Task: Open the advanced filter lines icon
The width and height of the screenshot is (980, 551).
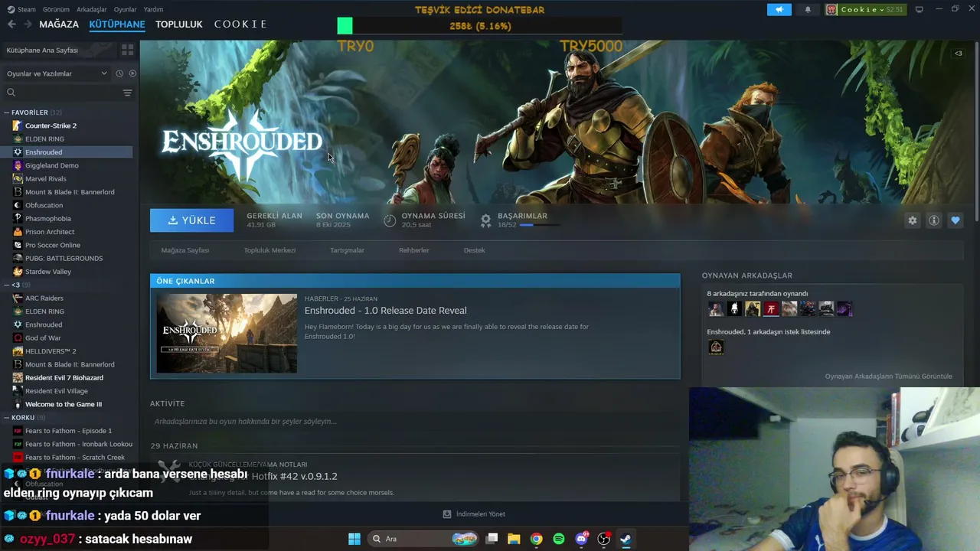Action: tap(127, 93)
